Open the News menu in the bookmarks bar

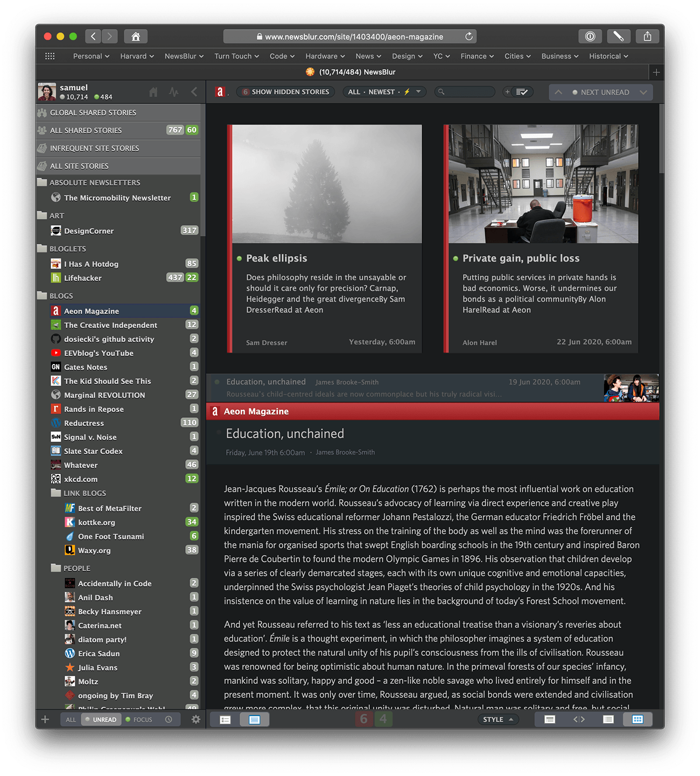(x=368, y=56)
